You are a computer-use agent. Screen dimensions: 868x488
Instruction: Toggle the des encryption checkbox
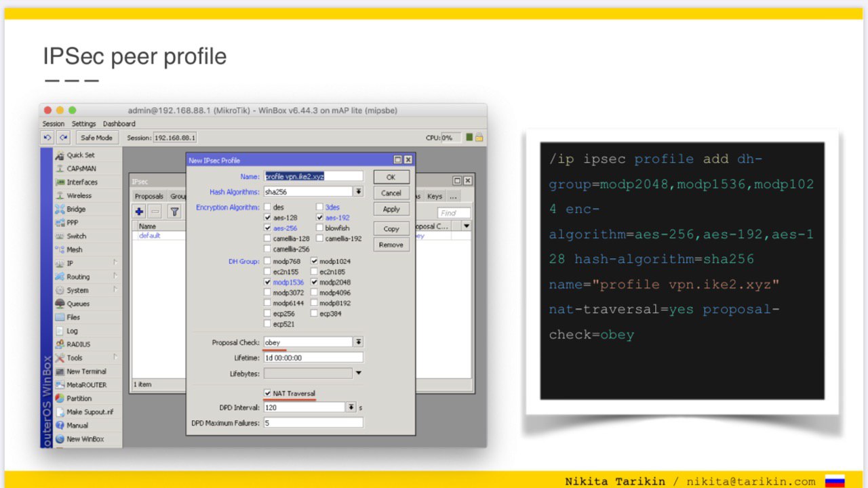pyautogui.click(x=268, y=207)
